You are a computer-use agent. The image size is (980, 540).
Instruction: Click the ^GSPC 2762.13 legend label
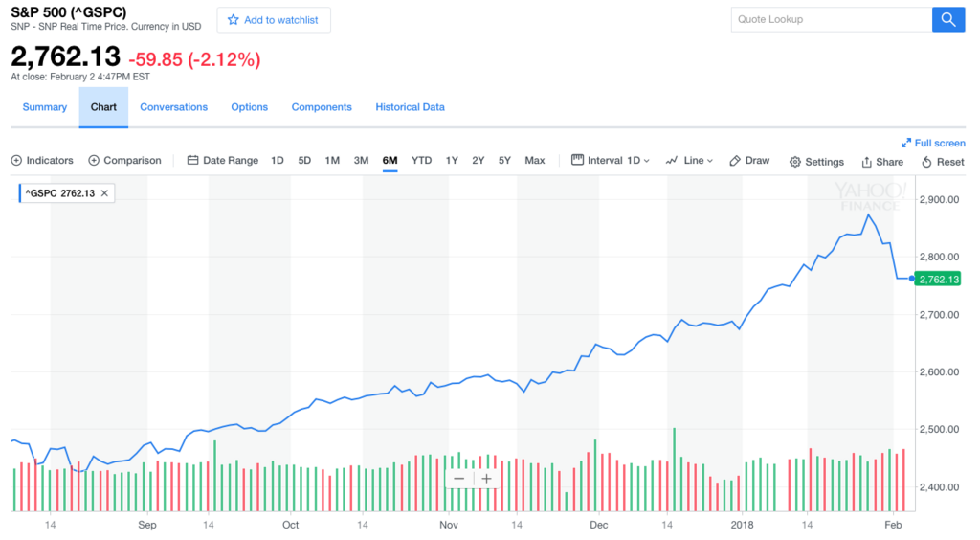point(60,193)
